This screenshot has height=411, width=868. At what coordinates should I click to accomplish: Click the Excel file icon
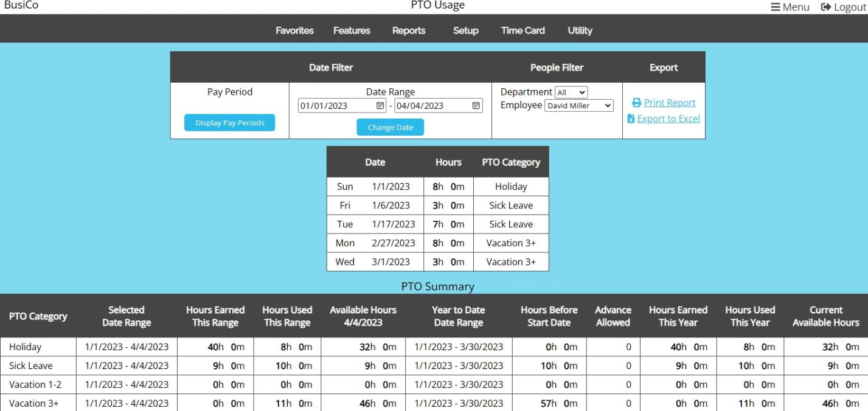tap(631, 119)
